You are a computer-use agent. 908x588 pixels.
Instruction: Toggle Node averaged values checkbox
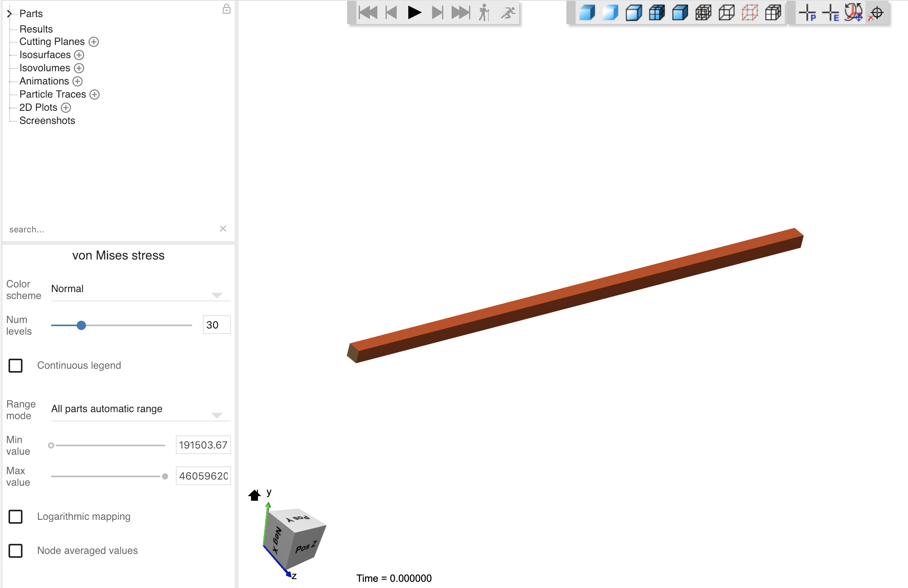15,550
